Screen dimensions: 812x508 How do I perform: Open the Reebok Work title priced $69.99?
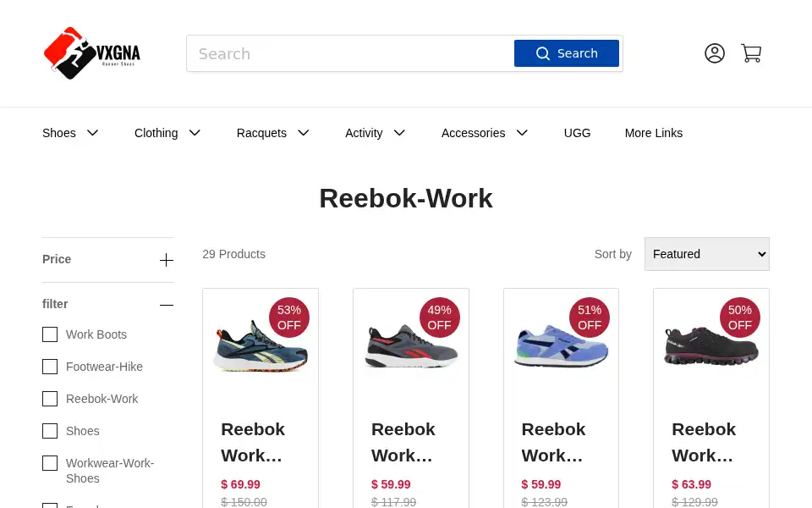pyautogui.click(x=253, y=442)
